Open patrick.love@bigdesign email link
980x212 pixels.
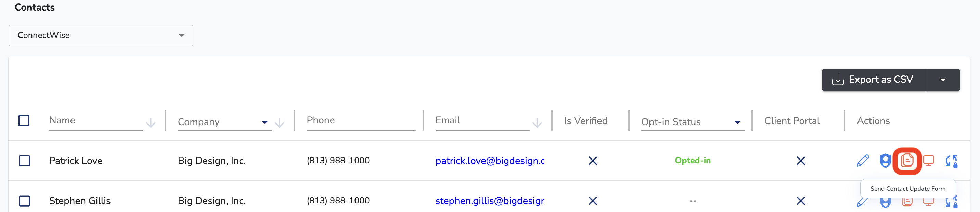coord(490,161)
